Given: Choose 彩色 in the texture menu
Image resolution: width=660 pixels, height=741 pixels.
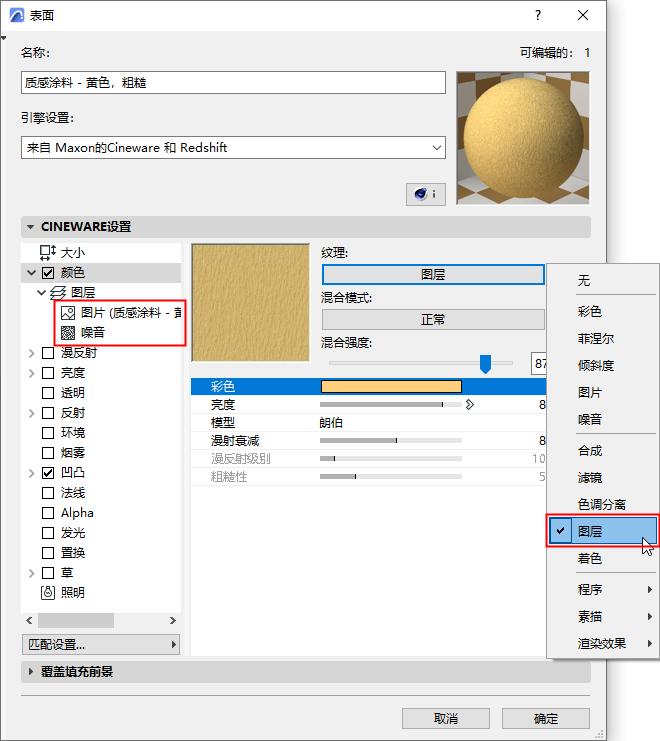Looking at the screenshot, I should click(x=602, y=311).
